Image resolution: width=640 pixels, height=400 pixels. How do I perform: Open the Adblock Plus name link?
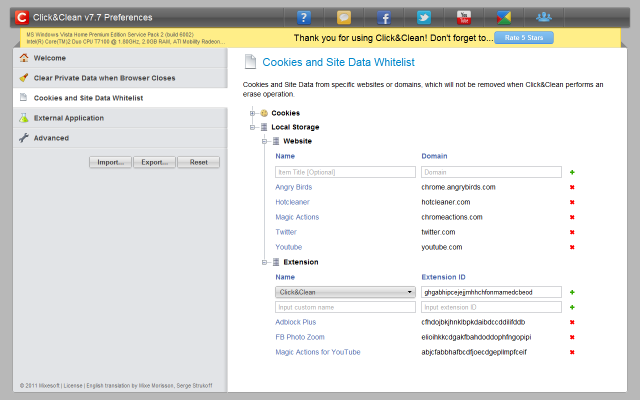click(x=296, y=322)
